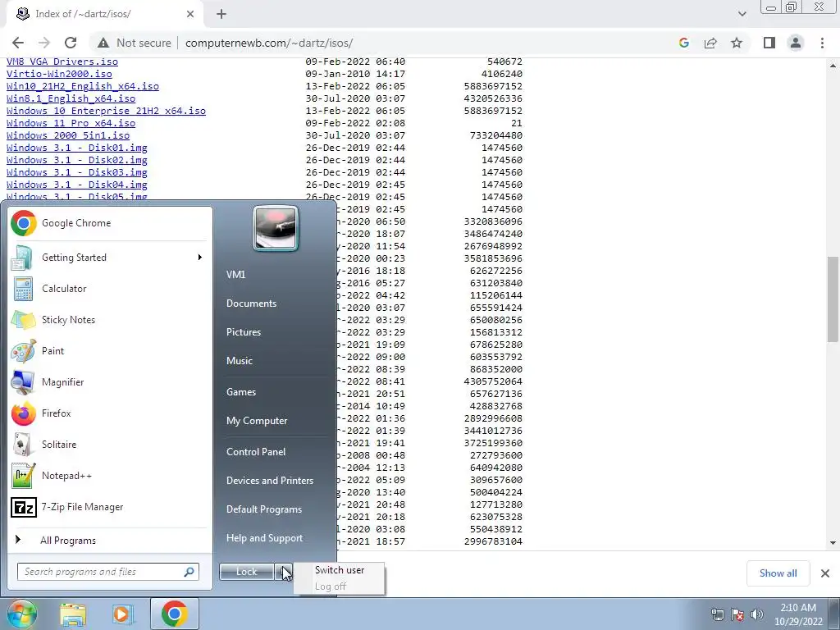The width and height of the screenshot is (840, 630).
Task: Expand Getting Started submenu arrow
Action: coord(200,258)
